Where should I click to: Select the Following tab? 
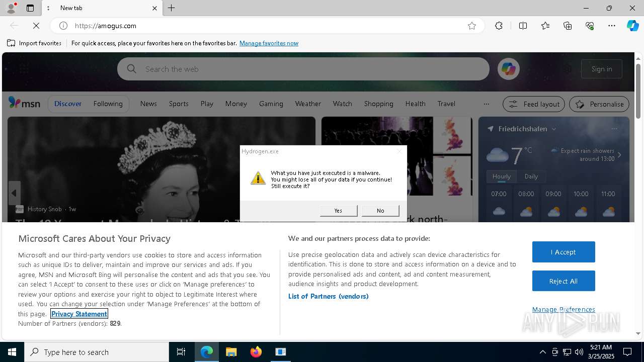point(108,104)
